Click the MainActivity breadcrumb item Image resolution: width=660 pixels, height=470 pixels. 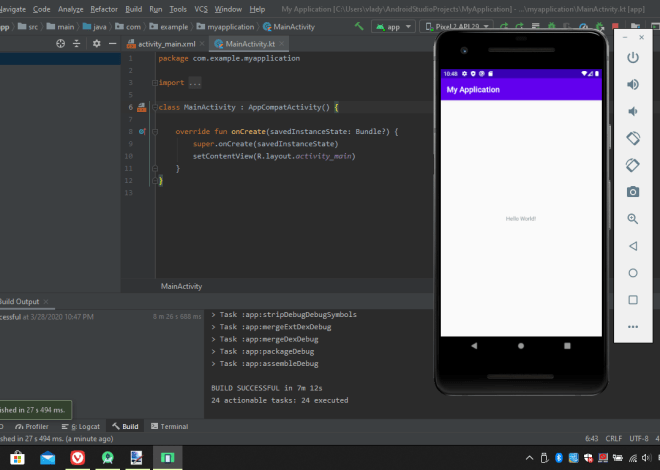(x=289, y=27)
